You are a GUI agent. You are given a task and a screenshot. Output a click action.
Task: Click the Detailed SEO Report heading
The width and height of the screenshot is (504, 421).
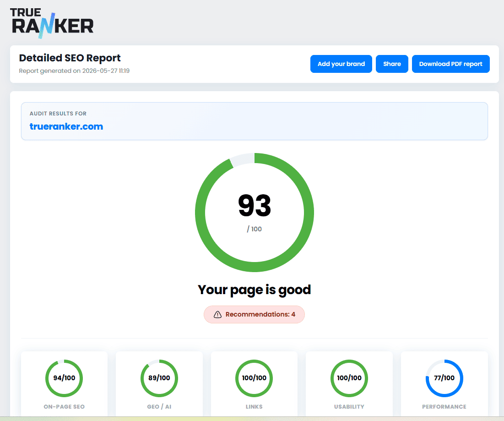click(70, 58)
